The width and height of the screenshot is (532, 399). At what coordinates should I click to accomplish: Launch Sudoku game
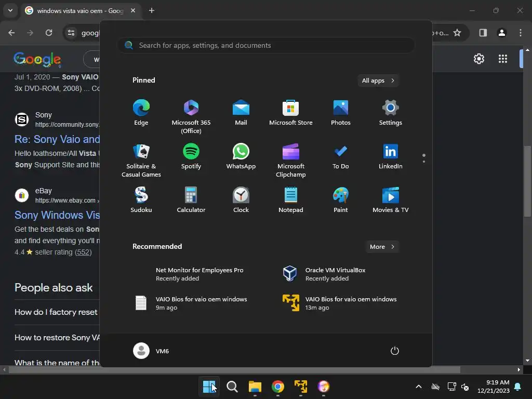coord(141,200)
